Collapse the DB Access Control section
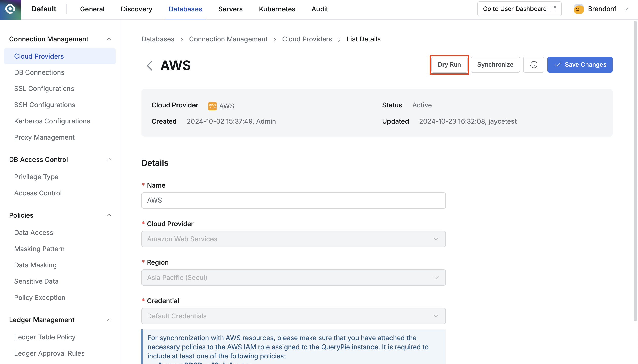 tap(109, 160)
